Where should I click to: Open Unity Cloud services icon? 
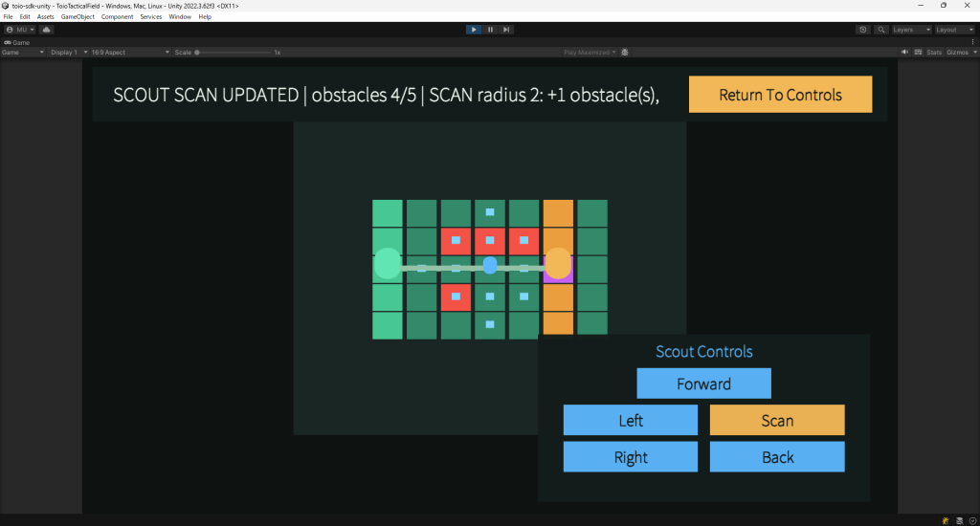coord(46,30)
